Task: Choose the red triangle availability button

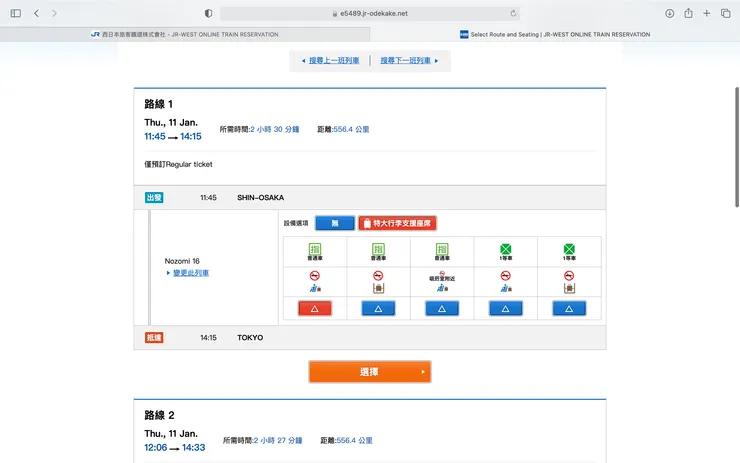Action: (315, 309)
